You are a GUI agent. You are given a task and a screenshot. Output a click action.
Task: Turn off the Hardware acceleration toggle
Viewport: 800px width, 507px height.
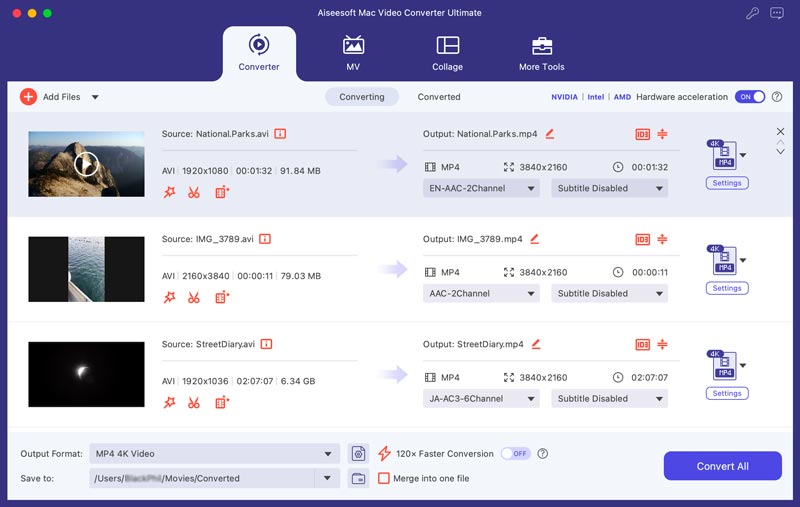(749, 97)
